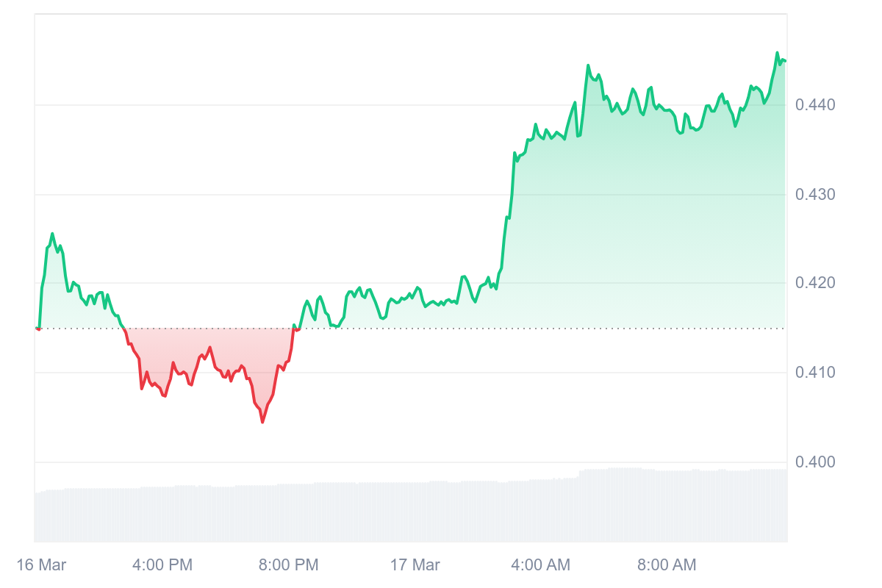The height and width of the screenshot is (588, 882).
Task: Click the 0.410 price axis label
Action: 815,373
